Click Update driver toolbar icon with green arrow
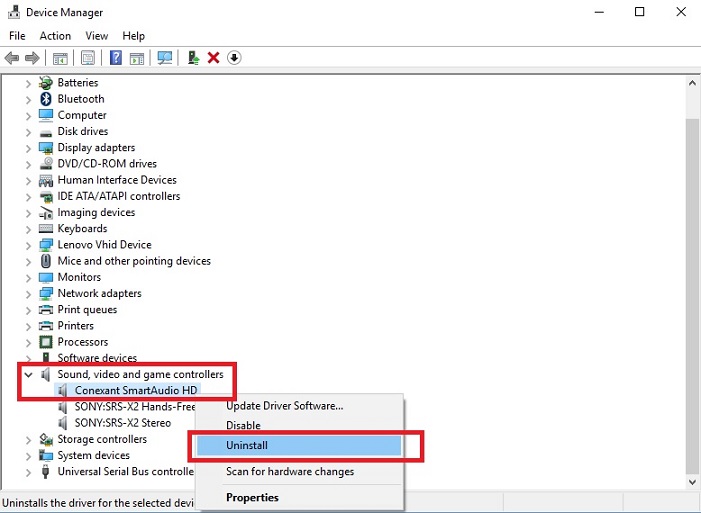The width and height of the screenshot is (701, 513). (193, 58)
